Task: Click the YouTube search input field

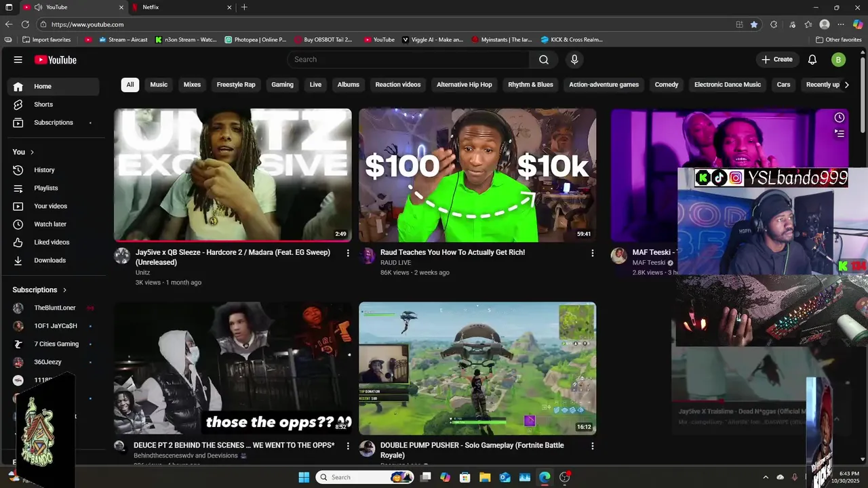Action: [x=408, y=60]
